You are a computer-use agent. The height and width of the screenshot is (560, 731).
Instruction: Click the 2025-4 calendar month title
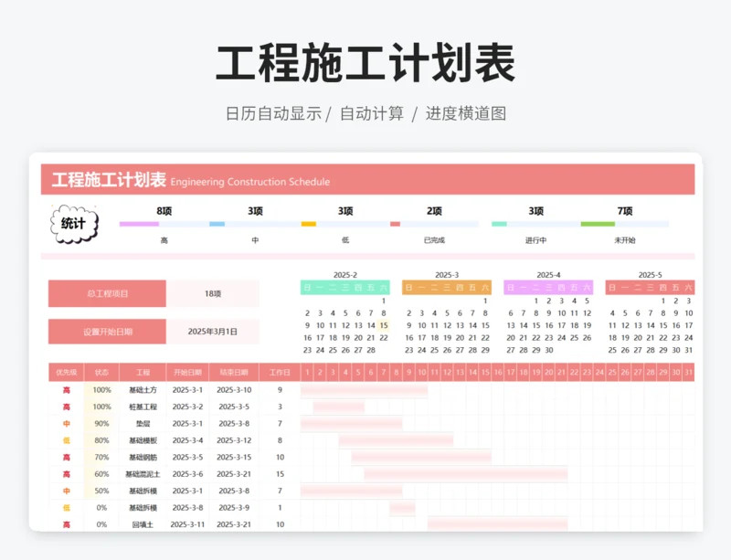coord(548,275)
